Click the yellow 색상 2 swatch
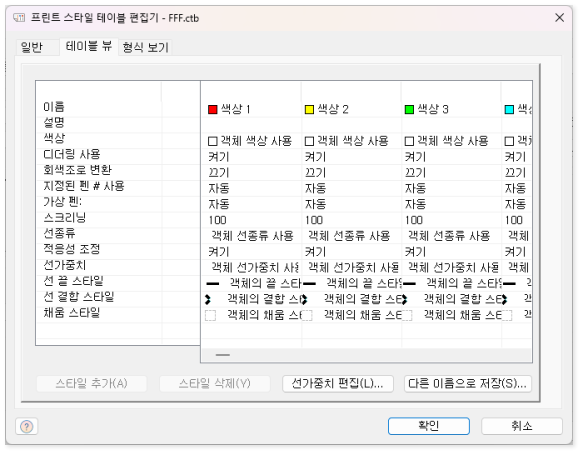The height and width of the screenshot is (454, 582). click(309, 110)
